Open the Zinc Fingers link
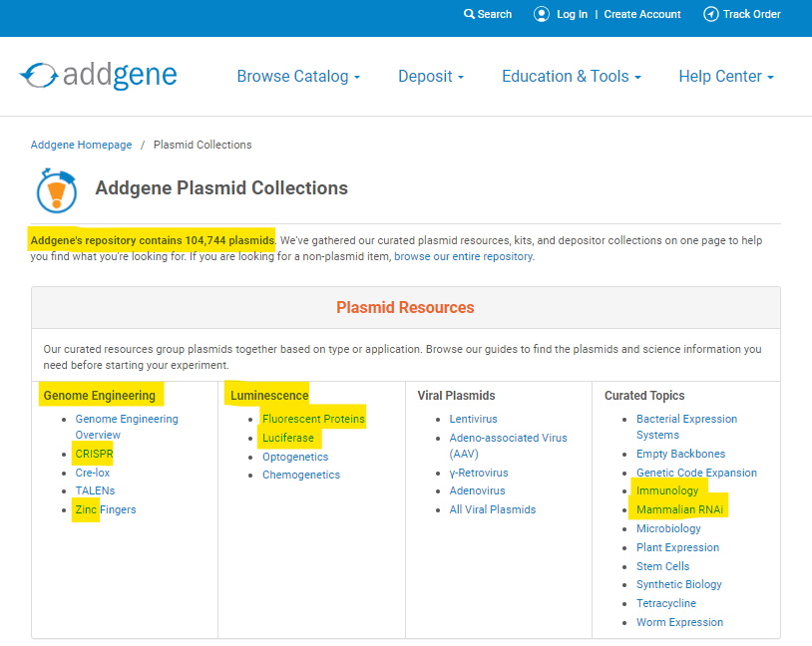The image size is (812, 646). 106,509
